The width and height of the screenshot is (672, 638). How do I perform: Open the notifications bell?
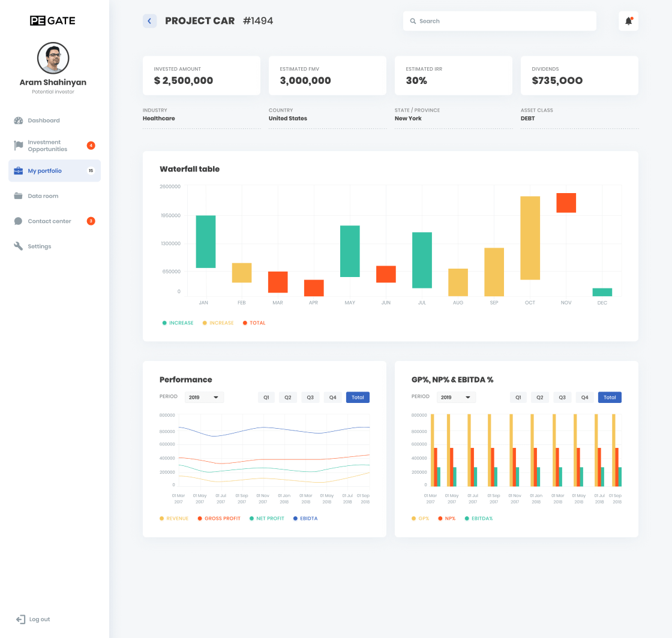click(x=628, y=21)
